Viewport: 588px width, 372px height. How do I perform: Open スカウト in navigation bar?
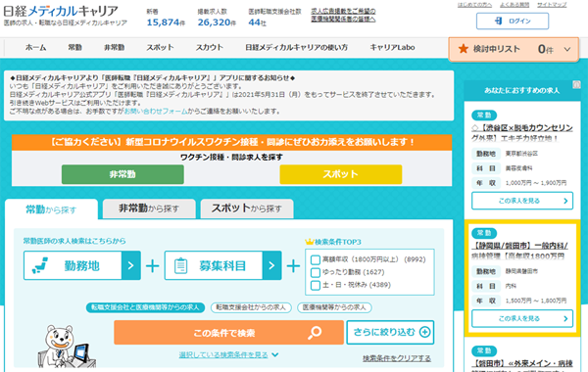pyautogui.click(x=210, y=48)
